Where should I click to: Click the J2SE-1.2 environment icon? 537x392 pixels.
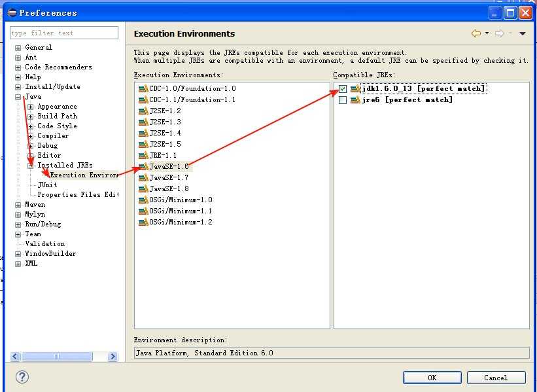[143, 111]
